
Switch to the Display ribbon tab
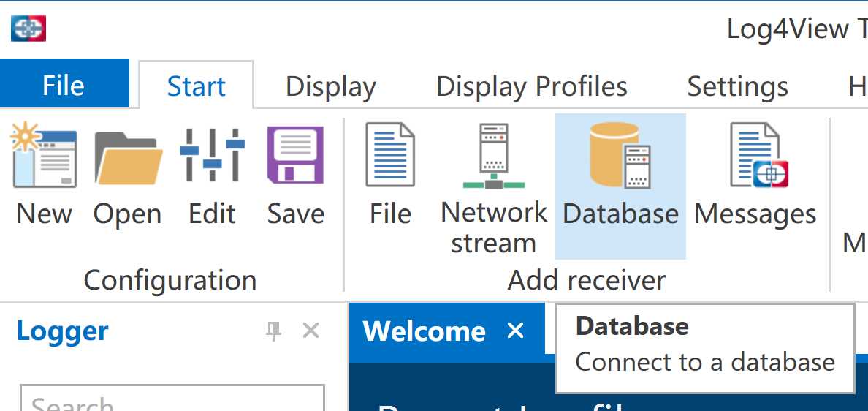pyautogui.click(x=331, y=86)
